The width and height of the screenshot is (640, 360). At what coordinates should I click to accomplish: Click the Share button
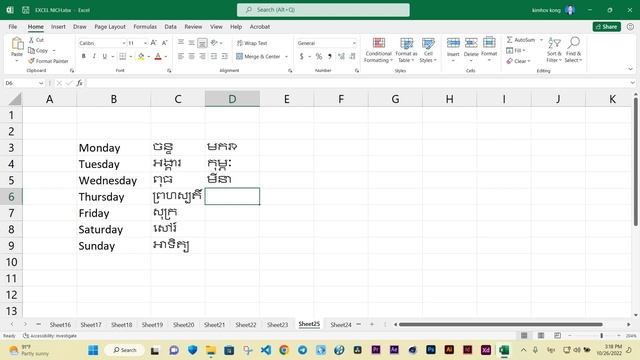607,27
